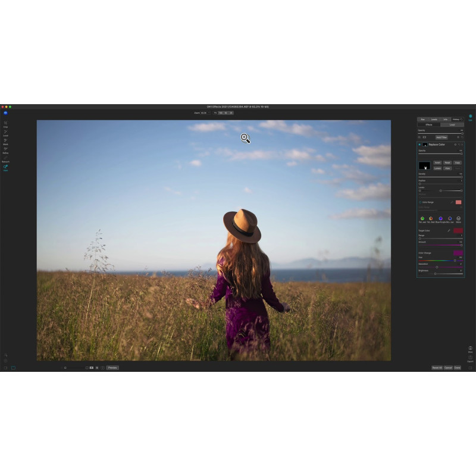Click the Add Filter button
This screenshot has height=476, width=476.
tap(441, 137)
